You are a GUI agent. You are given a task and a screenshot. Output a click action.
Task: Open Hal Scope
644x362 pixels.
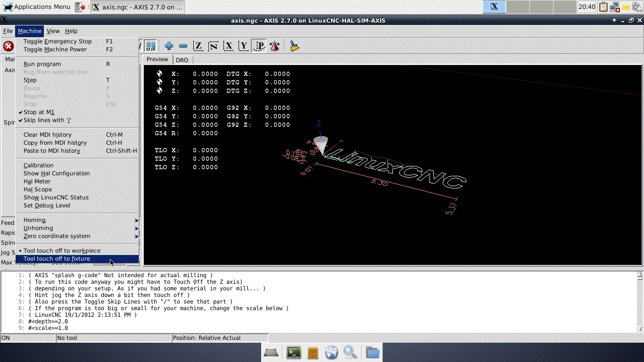pos(77,189)
